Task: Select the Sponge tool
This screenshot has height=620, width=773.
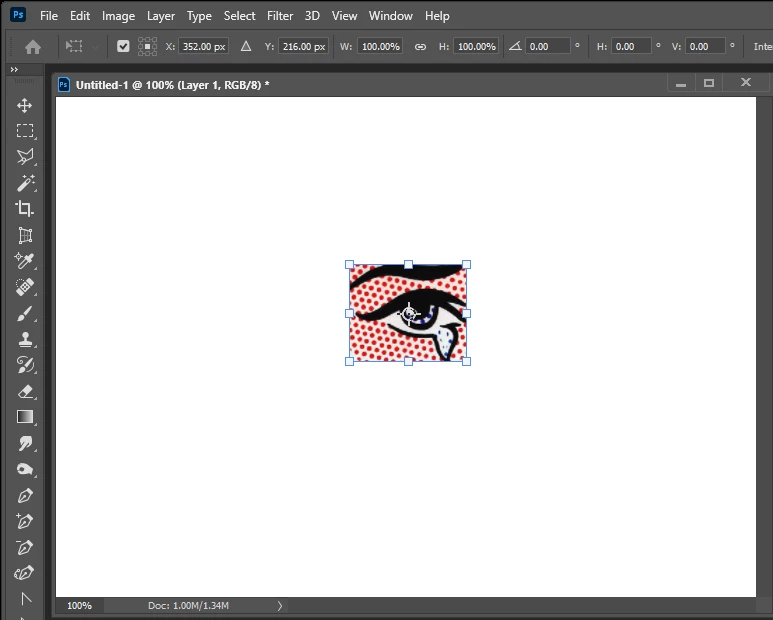Action: [25, 469]
